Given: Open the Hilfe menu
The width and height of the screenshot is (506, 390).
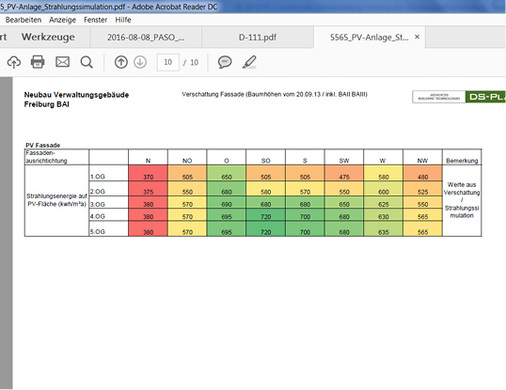Looking at the screenshot, I should tap(123, 20).
